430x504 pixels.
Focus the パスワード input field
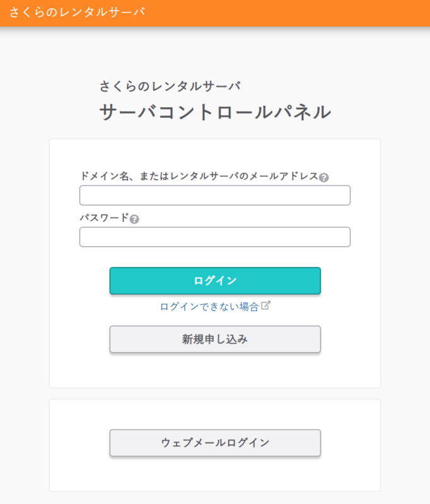click(x=215, y=237)
